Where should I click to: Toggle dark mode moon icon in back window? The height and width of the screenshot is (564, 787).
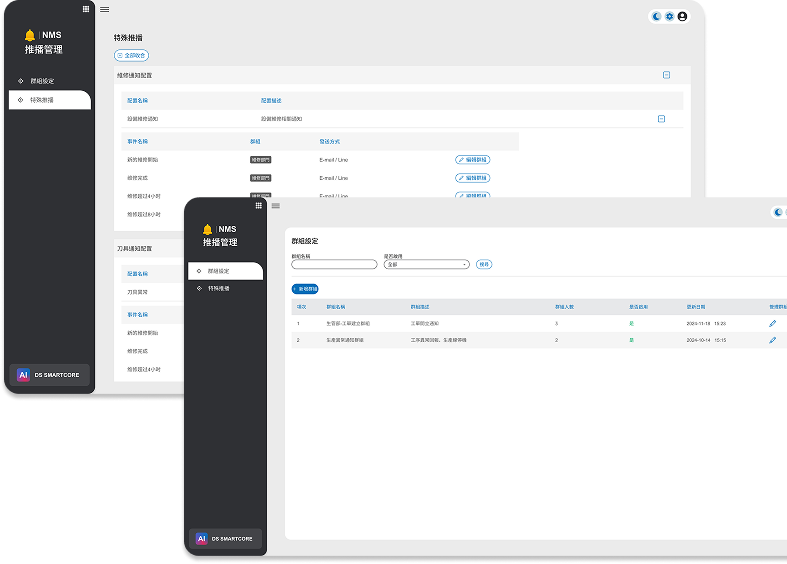pyautogui.click(x=656, y=16)
